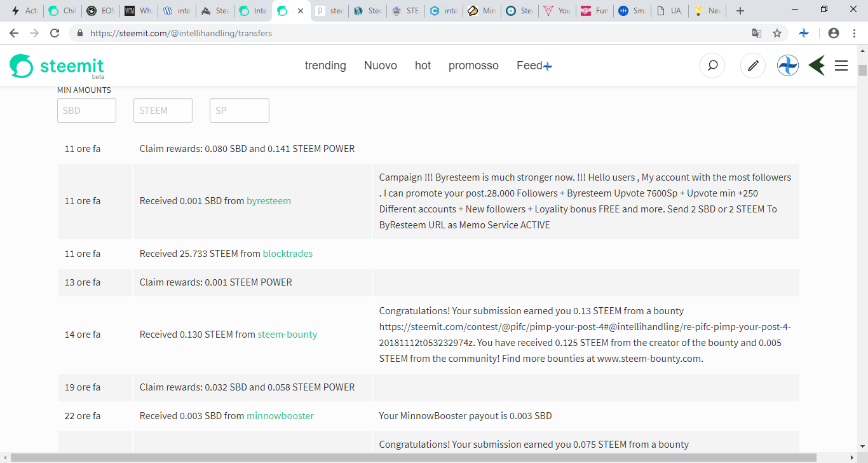868x463 pixels.
Task: Open the Chrome three-dot menu
Action: point(854,33)
